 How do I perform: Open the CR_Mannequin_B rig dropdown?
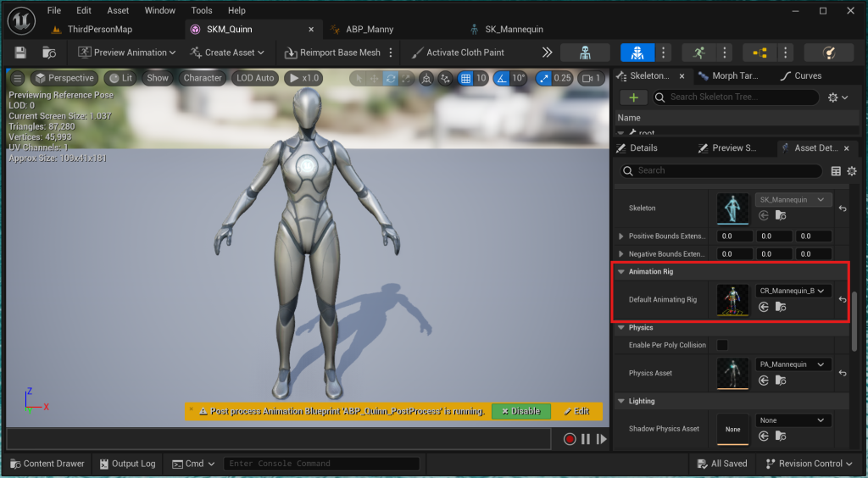(x=793, y=291)
